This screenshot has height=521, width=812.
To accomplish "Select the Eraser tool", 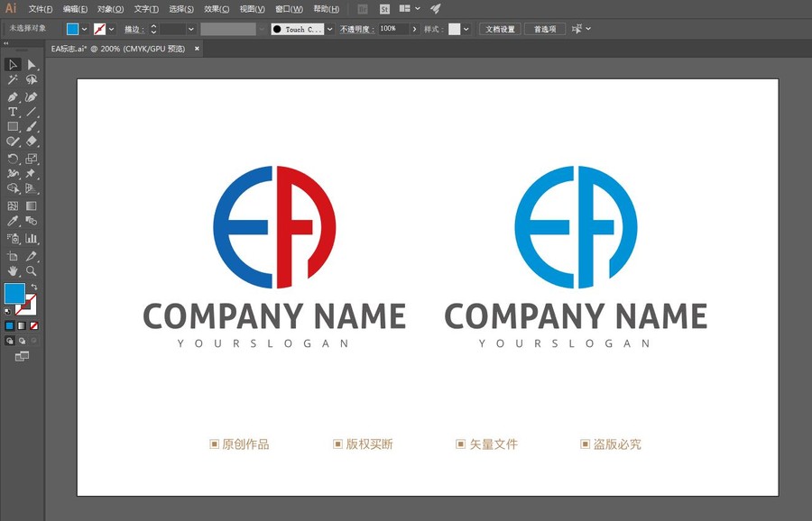I will [32, 142].
